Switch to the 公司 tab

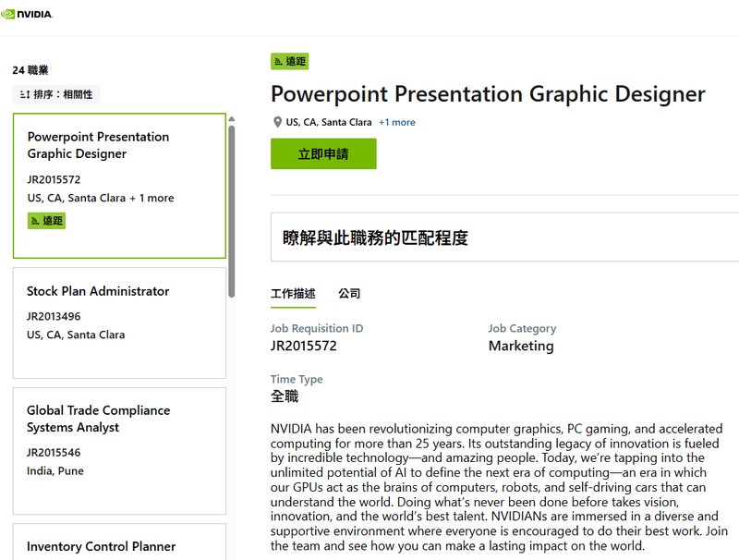(349, 294)
